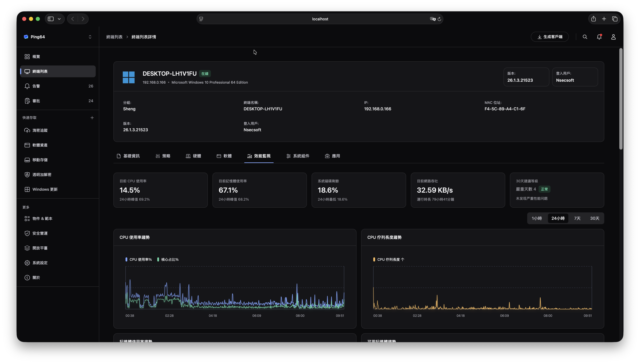Click the page vertical scrollbar
The width and height of the screenshot is (640, 364).
621,99
